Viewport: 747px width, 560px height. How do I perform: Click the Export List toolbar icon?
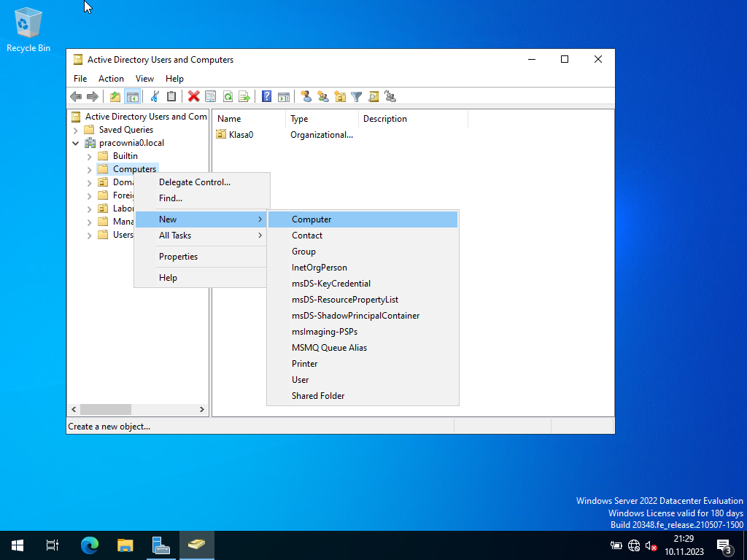[244, 97]
